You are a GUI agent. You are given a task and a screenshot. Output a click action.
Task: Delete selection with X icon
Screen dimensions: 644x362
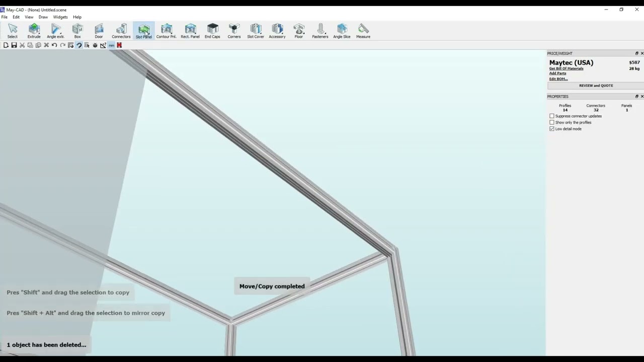(x=46, y=45)
